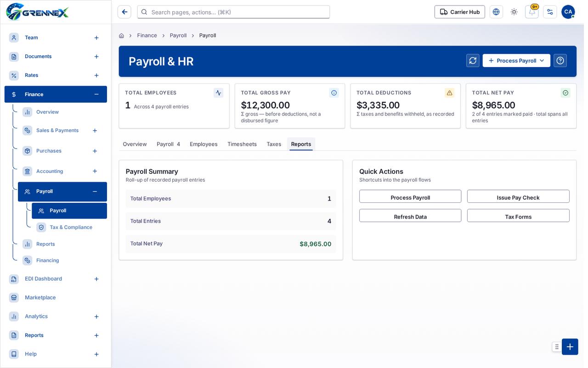This screenshot has height=368, width=588.
Task: Open the Process Payroll dropdown
Action: click(516, 61)
